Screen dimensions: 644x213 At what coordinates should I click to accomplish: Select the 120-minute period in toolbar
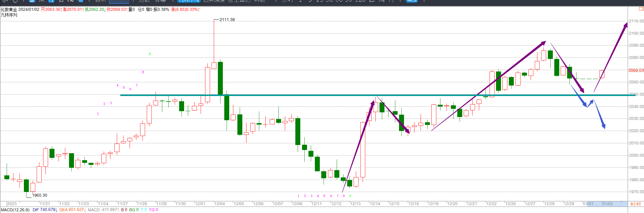(x=360, y=1)
